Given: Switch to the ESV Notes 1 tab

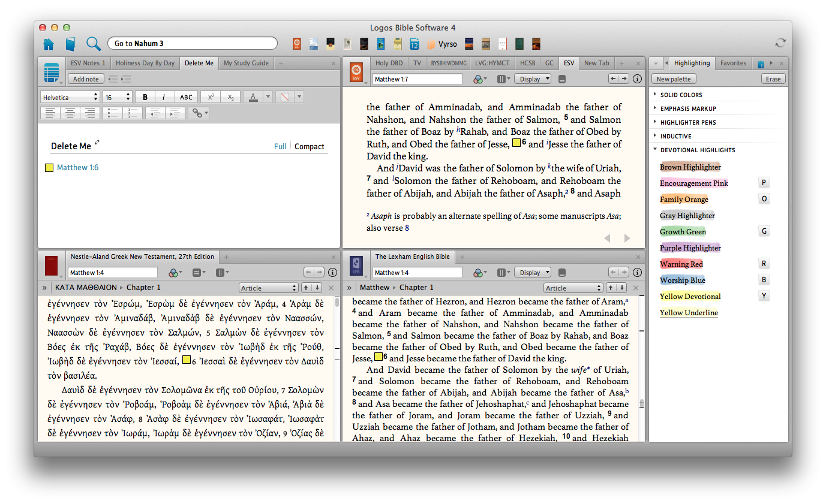Looking at the screenshot, I should click(x=88, y=63).
